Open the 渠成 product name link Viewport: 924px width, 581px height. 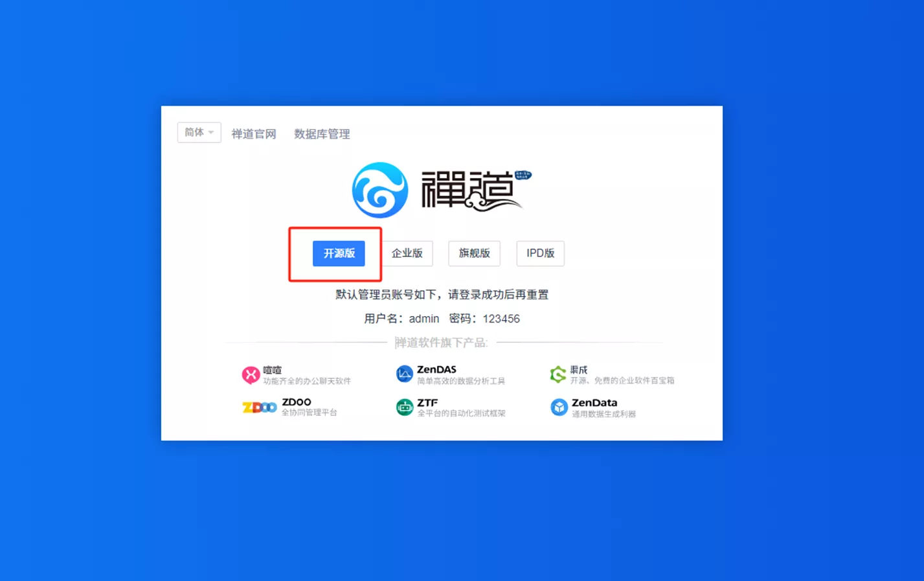579,370
